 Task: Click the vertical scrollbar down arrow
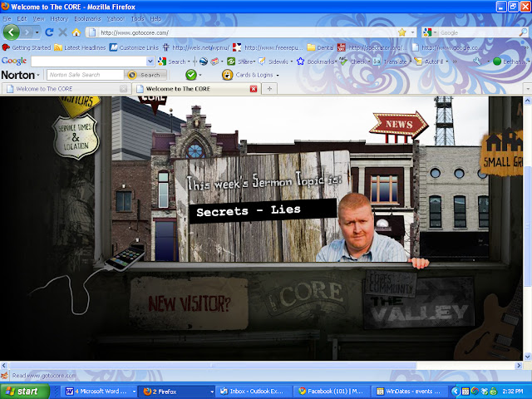(527, 357)
